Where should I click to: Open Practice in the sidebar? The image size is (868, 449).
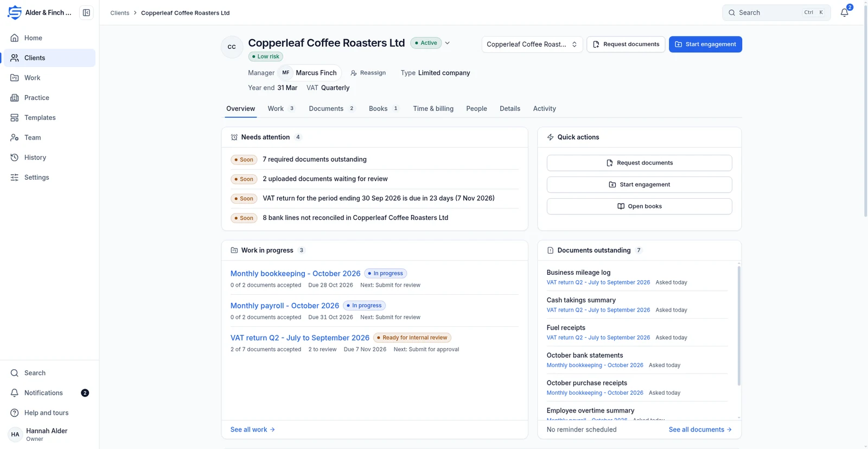coord(49,98)
